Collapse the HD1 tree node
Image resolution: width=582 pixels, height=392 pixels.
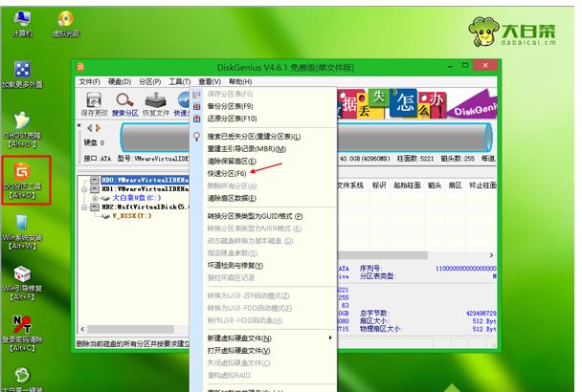click(84, 189)
